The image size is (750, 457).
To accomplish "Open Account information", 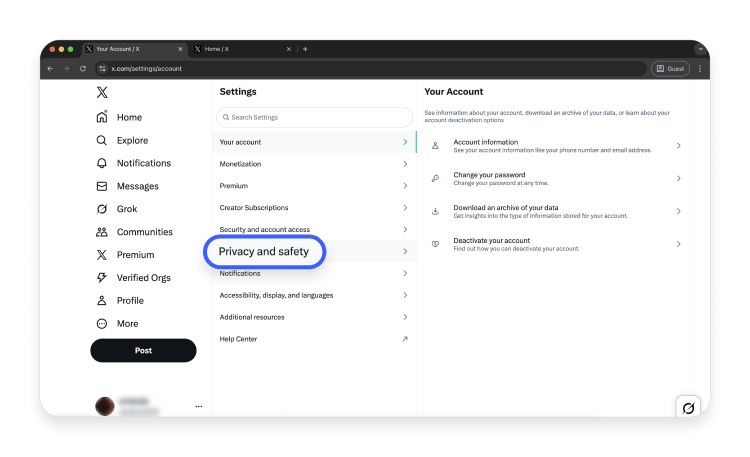I will pyautogui.click(x=553, y=146).
